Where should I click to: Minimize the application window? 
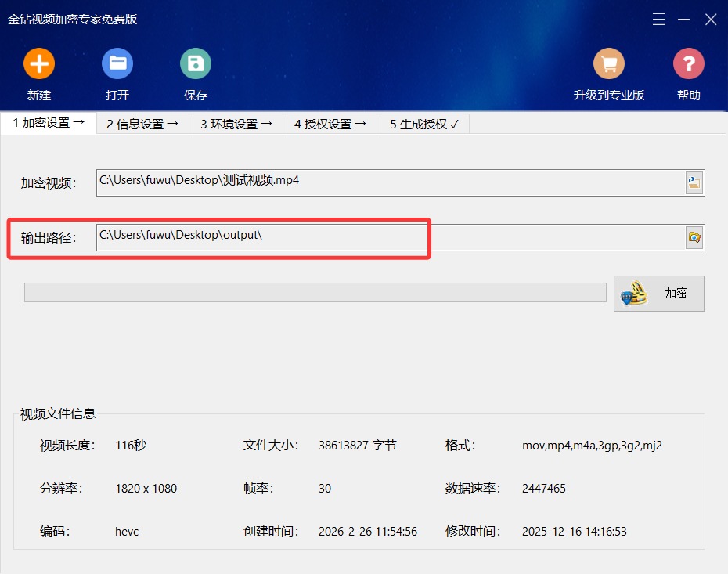pyautogui.click(x=684, y=20)
